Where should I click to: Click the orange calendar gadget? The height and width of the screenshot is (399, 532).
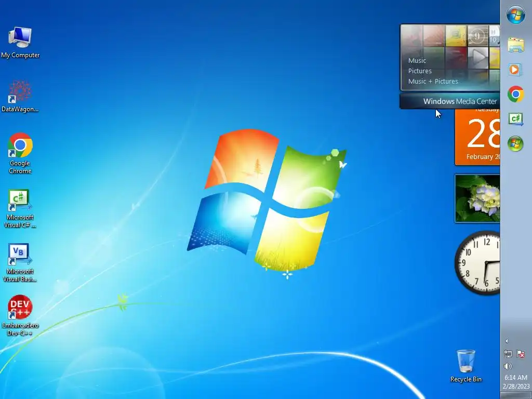point(477,137)
